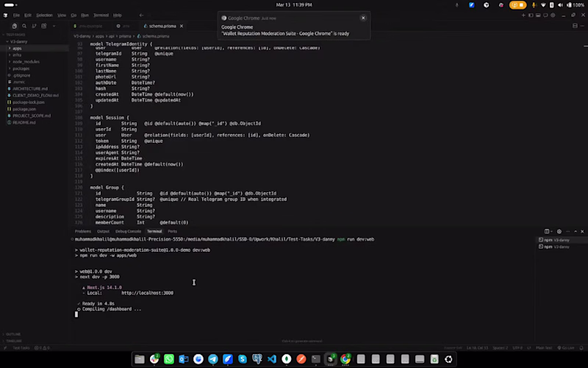Switch to the Problems panel tab

point(83,231)
